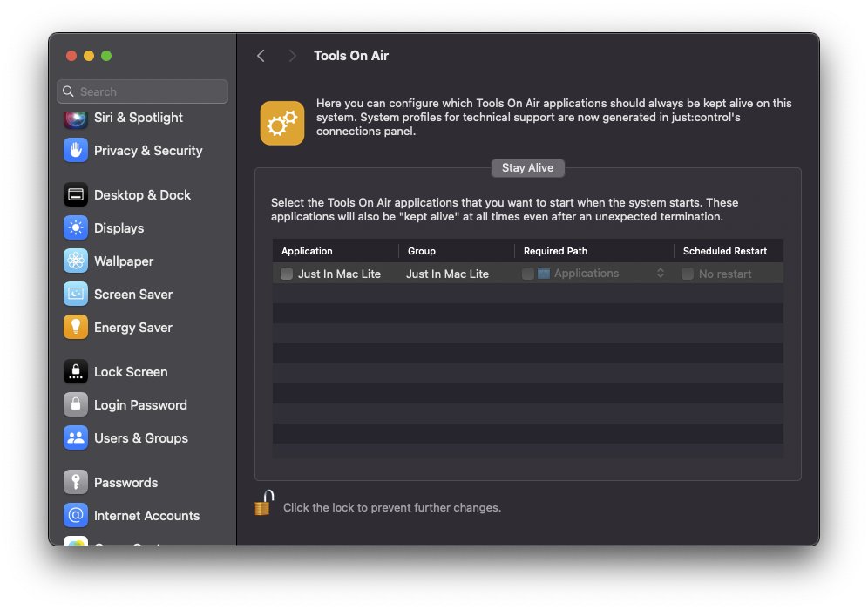This screenshot has width=868, height=610.
Task: Go forward with the right chevron
Action: tap(292, 56)
